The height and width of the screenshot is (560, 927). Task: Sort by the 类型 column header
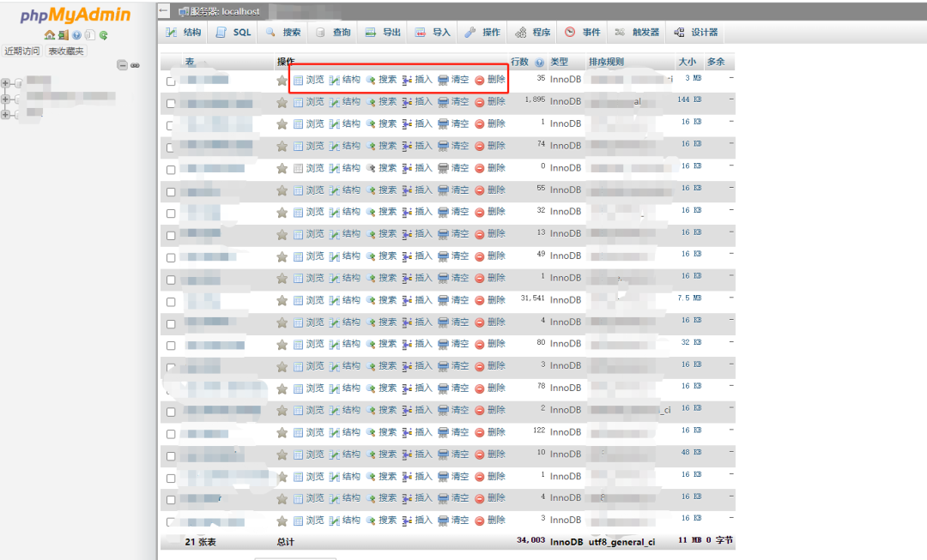[x=560, y=62]
